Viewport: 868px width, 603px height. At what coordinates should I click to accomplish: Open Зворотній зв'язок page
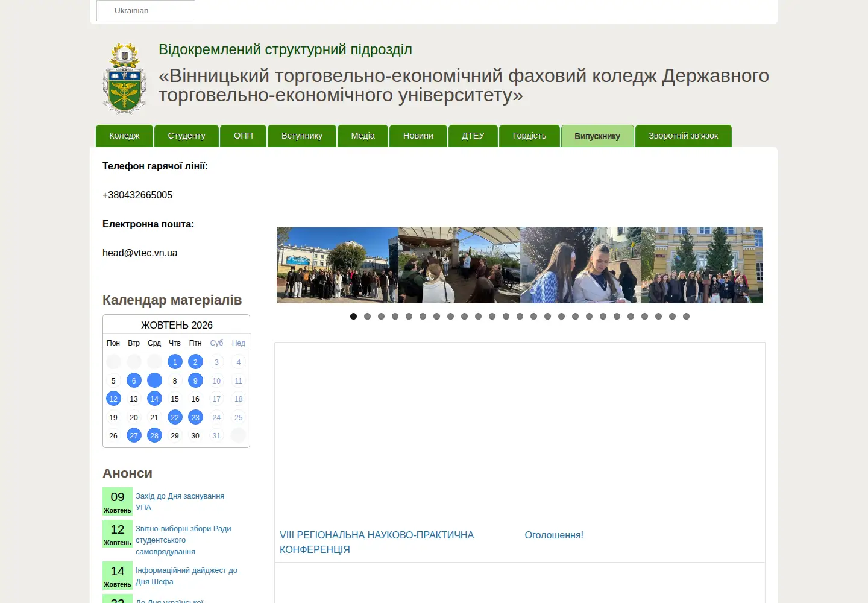(x=684, y=136)
